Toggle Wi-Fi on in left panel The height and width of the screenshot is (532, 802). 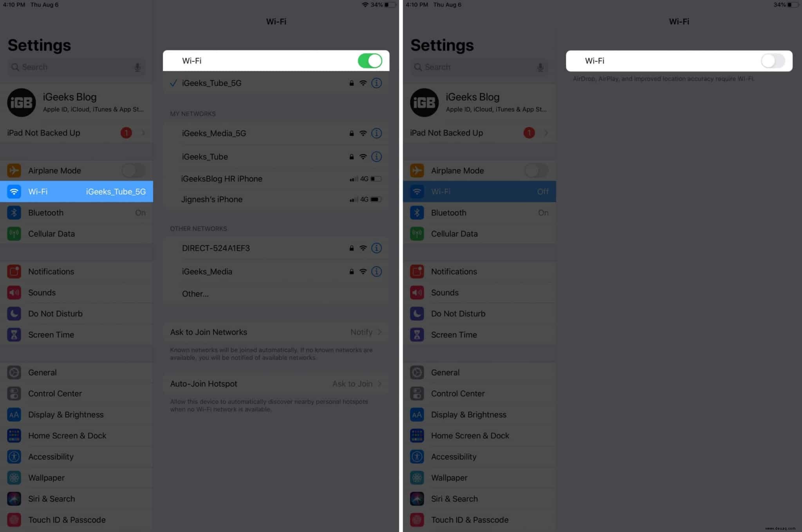pos(368,61)
